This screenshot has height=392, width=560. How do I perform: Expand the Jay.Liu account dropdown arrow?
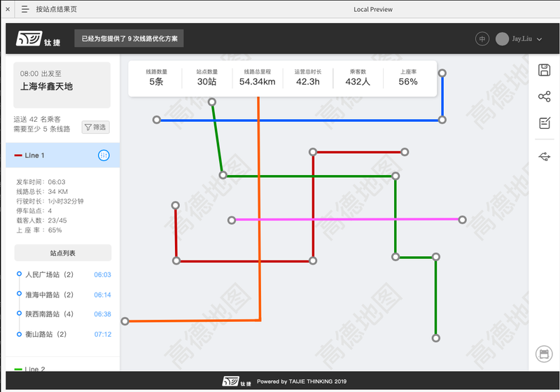click(x=539, y=39)
